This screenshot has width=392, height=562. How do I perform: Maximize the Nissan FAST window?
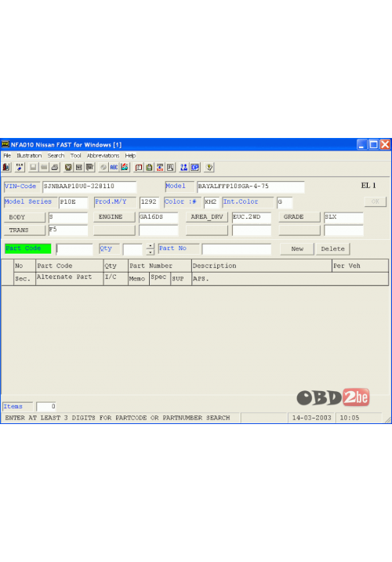(373, 144)
